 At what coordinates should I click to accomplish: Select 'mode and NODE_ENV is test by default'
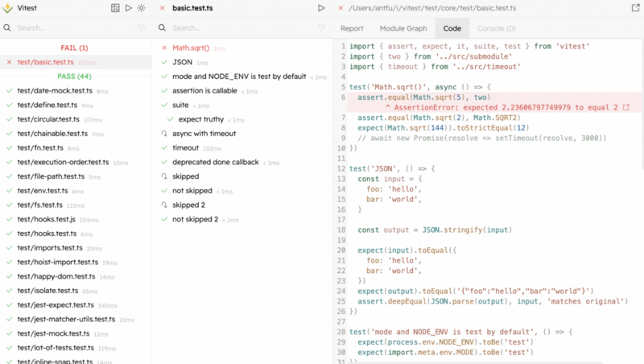[242, 77]
